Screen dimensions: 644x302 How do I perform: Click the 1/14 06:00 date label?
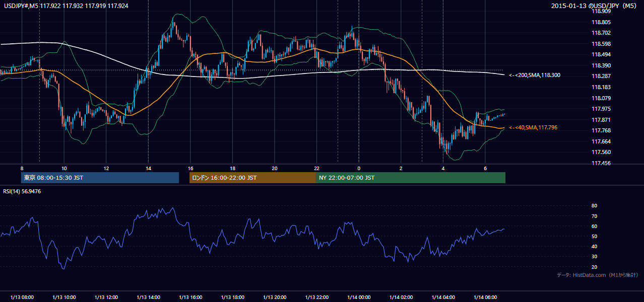[485, 297]
